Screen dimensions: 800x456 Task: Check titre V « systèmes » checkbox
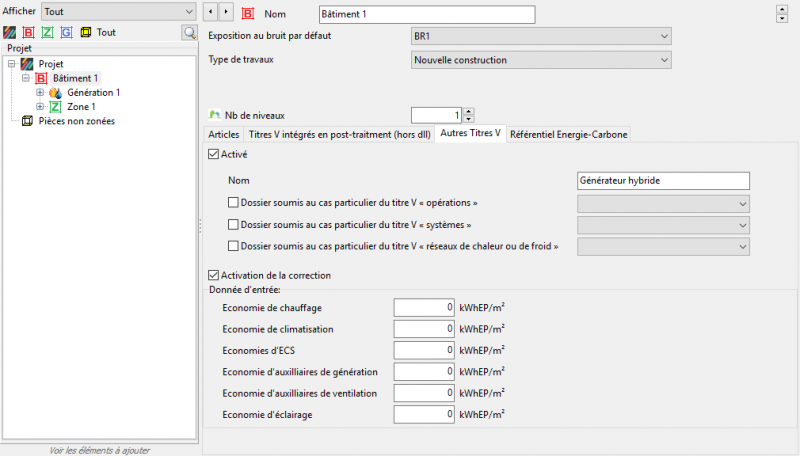pos(233,224)
